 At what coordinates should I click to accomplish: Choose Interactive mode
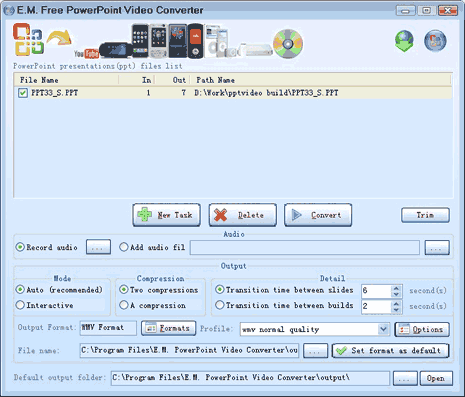click(x=20, y=305)
